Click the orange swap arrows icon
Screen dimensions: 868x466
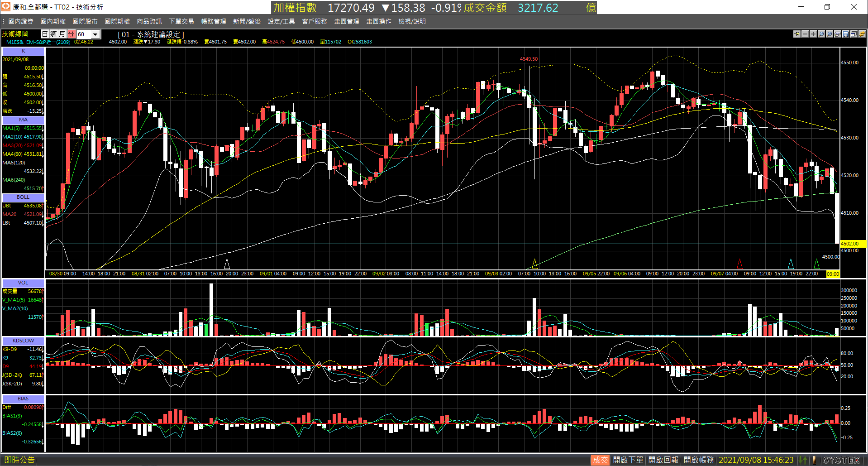point(862,34)
